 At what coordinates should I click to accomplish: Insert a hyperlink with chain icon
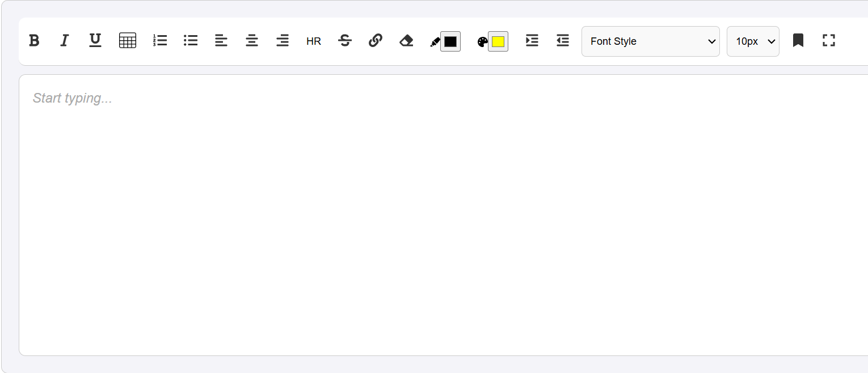click(376, 41)
